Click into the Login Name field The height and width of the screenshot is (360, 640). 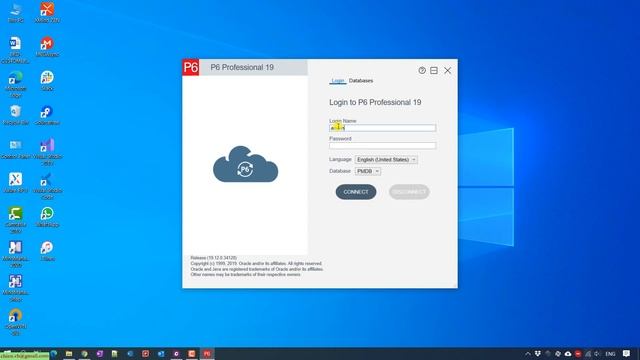[382, 128]
